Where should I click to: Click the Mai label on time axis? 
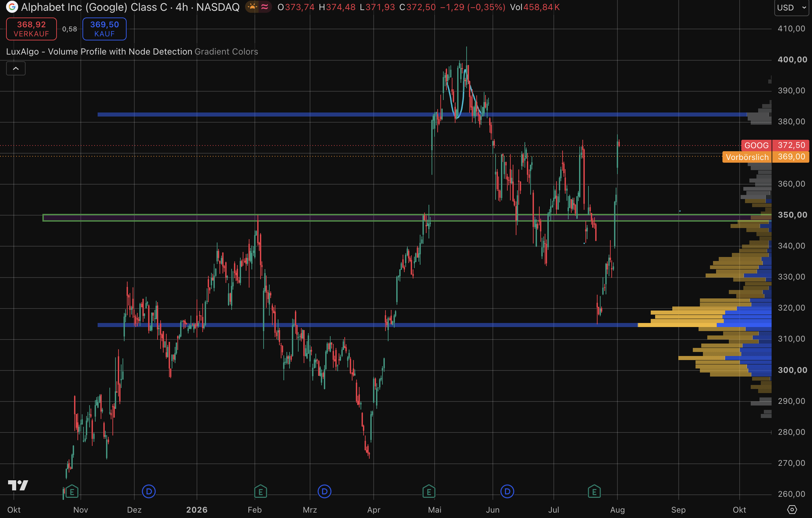click(435, 510)
